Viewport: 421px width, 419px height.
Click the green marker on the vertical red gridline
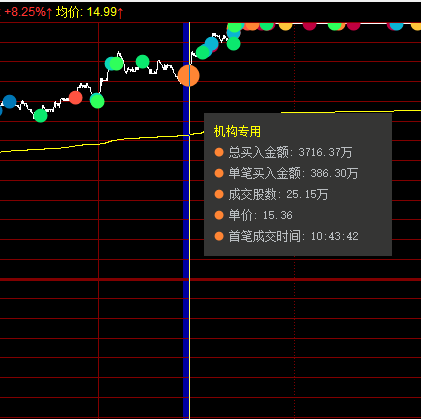[97, 101]
